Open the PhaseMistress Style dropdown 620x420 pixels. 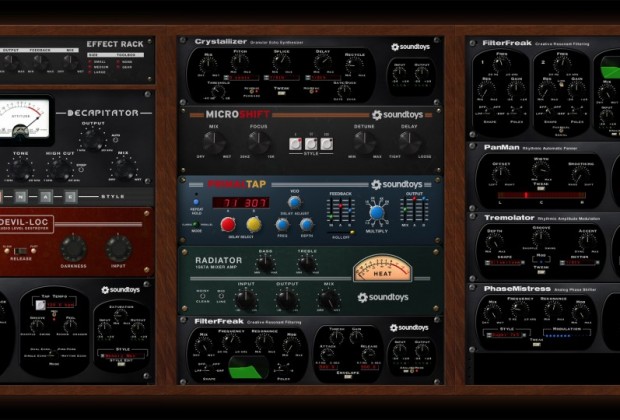coord(506,335)
